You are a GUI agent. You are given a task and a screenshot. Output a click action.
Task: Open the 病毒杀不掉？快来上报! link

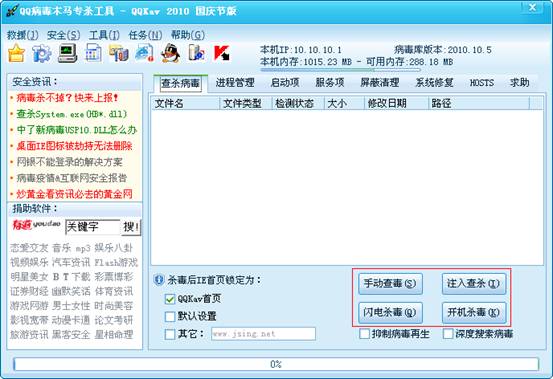point(68,98)
